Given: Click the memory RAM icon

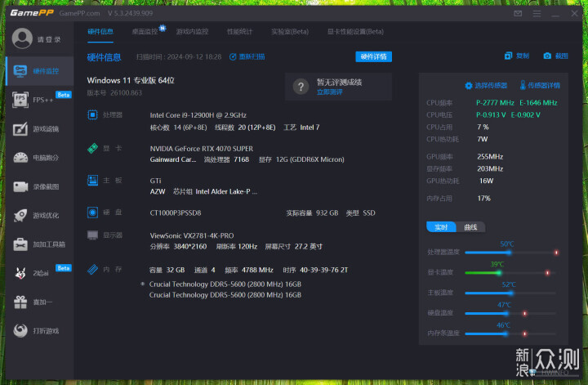Looking at the screenshot, I should click(92, 269).
